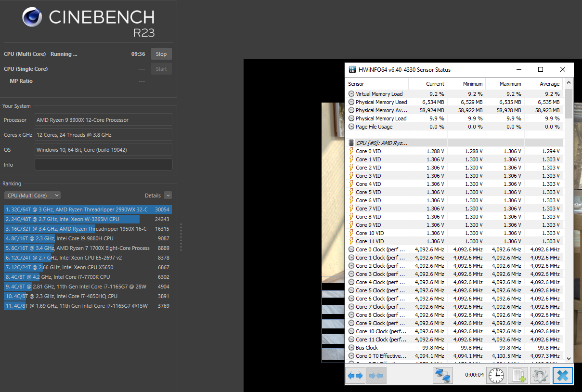The image size is (582, 392).
Task: Reset the HWiNFO timer with clock icon
Action: pyautogui.click(x=496, y=376)
